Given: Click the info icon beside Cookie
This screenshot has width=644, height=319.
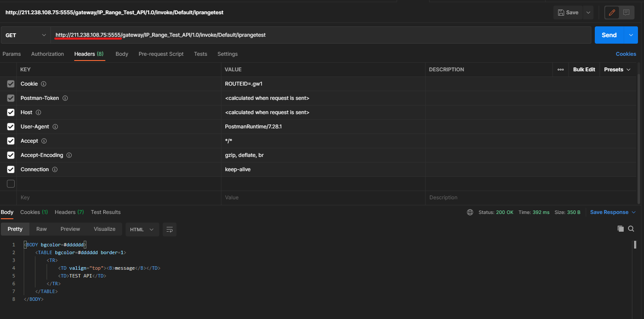Looking at the screenshot, I should [44, 84].
